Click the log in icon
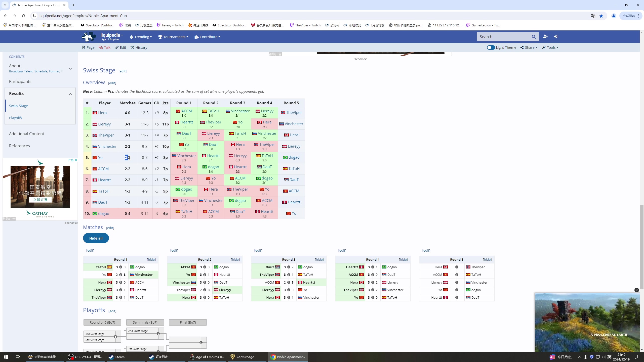Image resolution: width=644 pixels, height=362 pixels. (555, 37)
